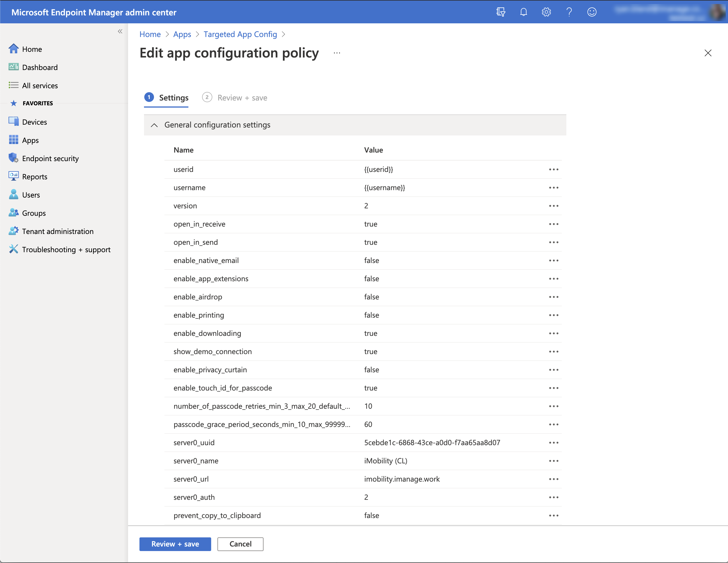Close the Edit app configuration policy pane
728x563 pixels.
[x=708, y=53]
